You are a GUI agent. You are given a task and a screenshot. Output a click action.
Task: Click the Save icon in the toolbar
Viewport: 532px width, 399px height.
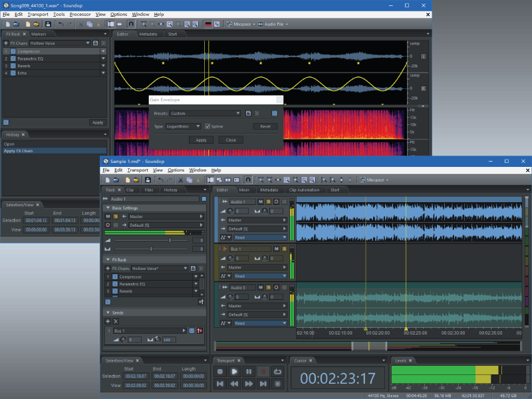click(x=148, y=180)
